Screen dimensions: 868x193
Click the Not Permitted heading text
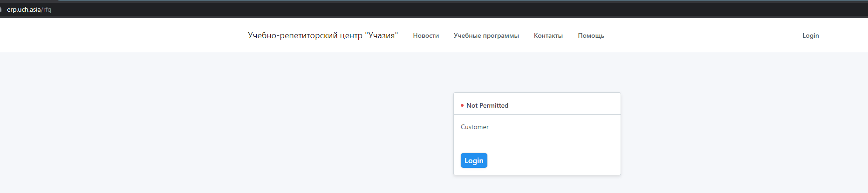click(x=487, y=105)
